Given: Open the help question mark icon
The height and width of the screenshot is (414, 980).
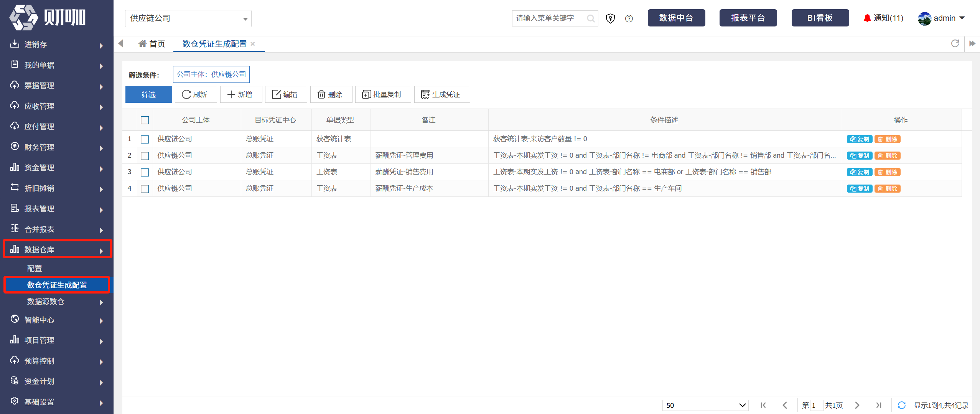Looking at the screenshot, I should click(629, 18).
